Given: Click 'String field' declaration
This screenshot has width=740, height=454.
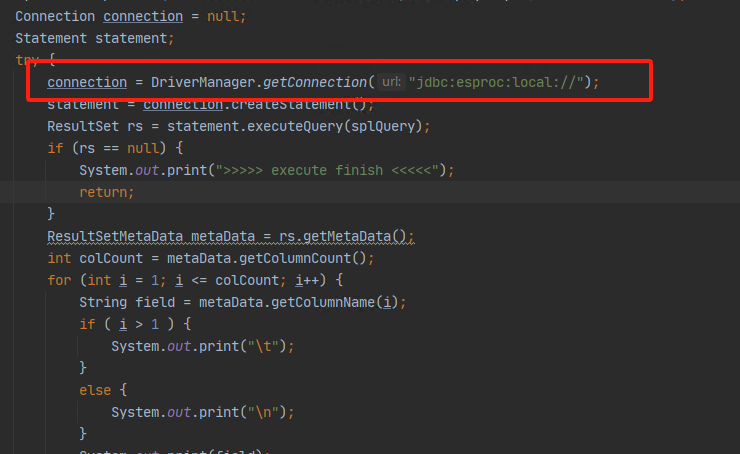Looking at the screenshot, I should pyautogui.click(x=127, y=302).
